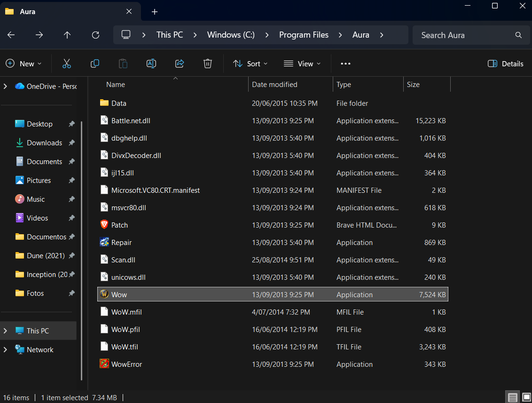Go up one folder level
This screenshot has height=403, width=532.
[67, 35]
